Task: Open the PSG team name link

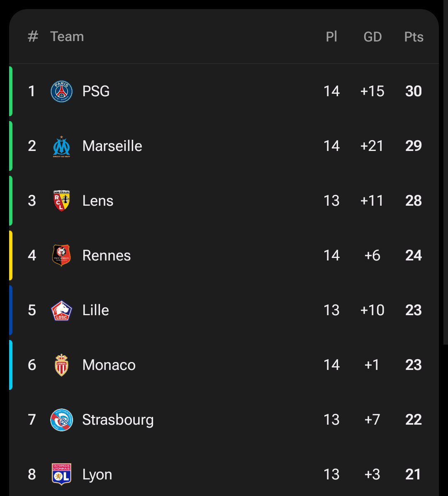Action: (x=96, y=91)
